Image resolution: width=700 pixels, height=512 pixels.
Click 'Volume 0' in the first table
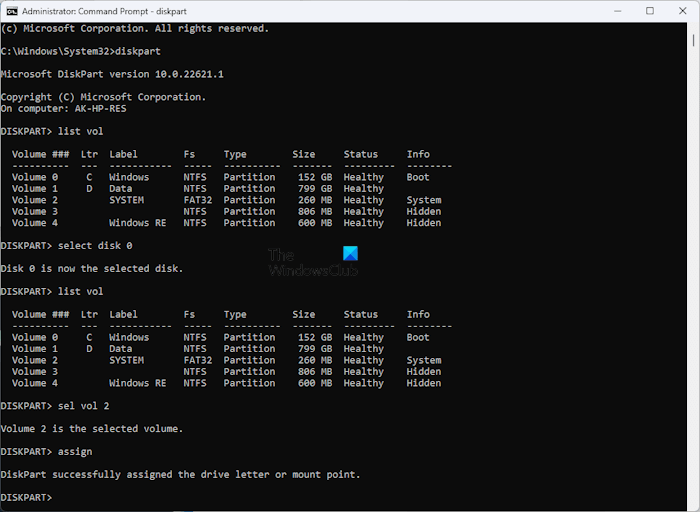(x=35, y=177)
